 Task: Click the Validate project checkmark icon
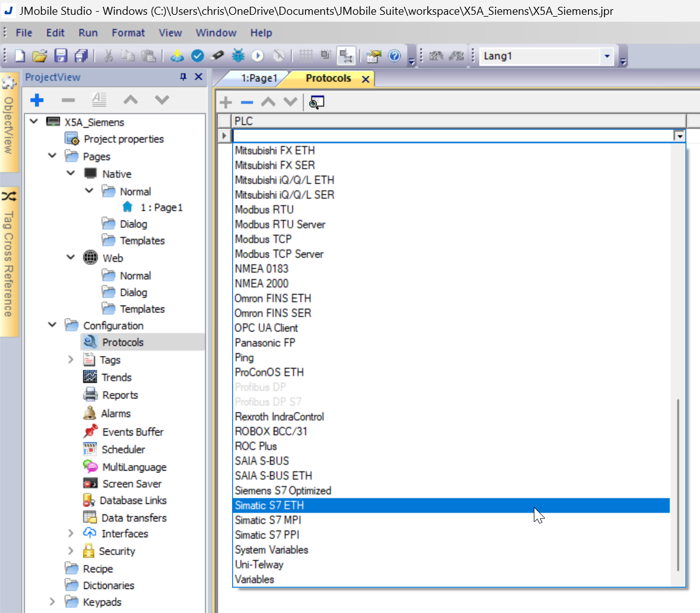[x=198, y=56]
